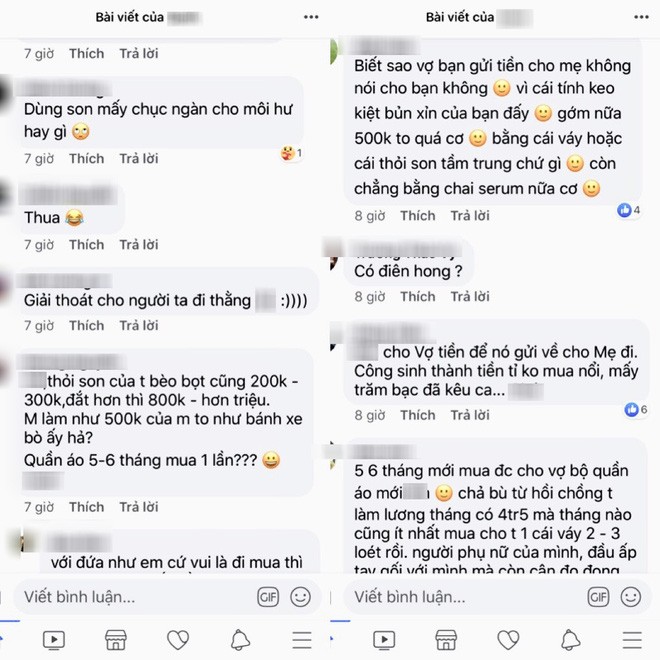Like the 'Dùng son mấy chục ngàn' comment
Image resolution: width=660 pixels, height=660 pixels.
[x=87, y=159]
